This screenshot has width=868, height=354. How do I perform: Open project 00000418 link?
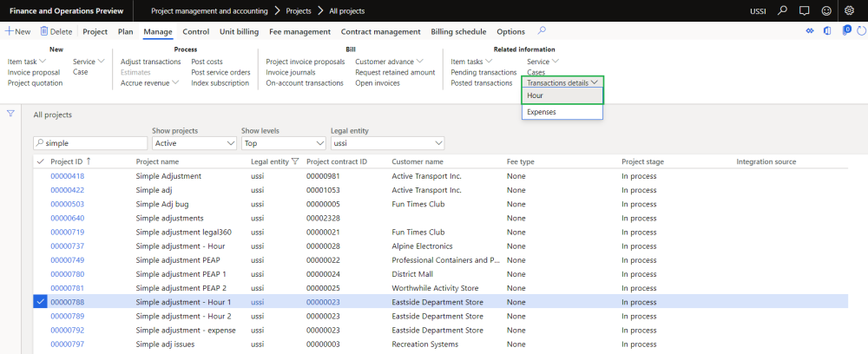[67, 176]
